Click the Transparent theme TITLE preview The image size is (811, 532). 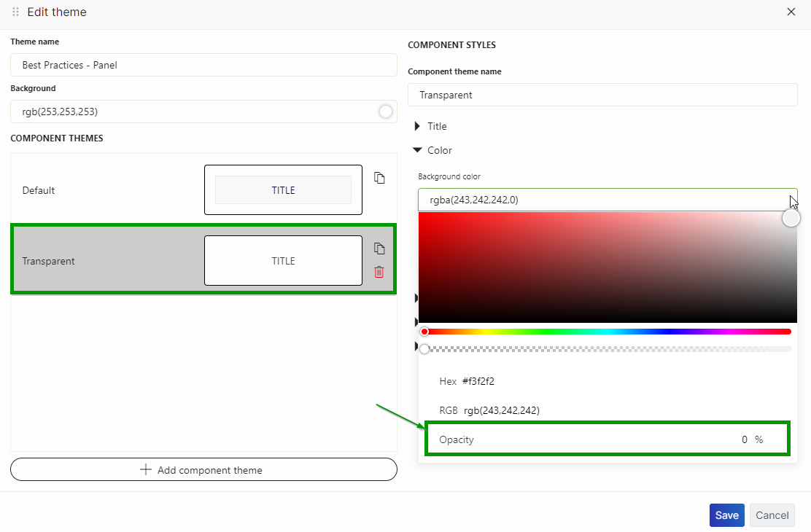pos(284,261)
